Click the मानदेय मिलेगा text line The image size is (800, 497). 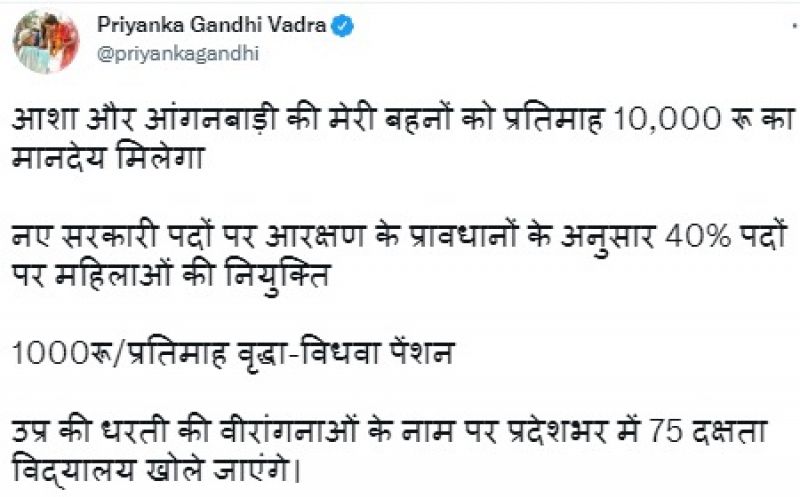pos(110,161)
